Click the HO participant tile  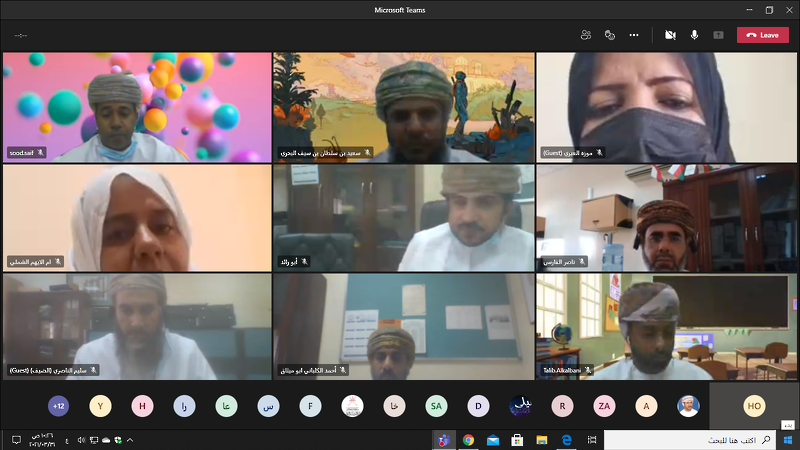point(754,406)
